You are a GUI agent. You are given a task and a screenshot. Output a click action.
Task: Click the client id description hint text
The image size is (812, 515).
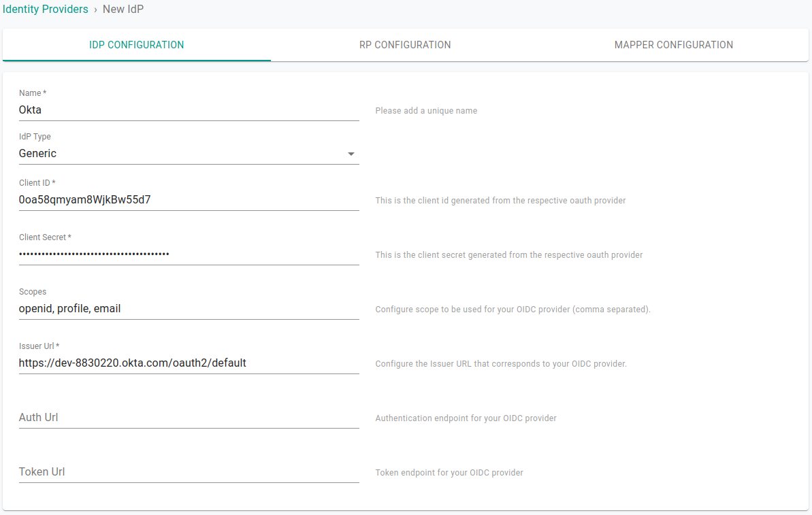point(500,200)
